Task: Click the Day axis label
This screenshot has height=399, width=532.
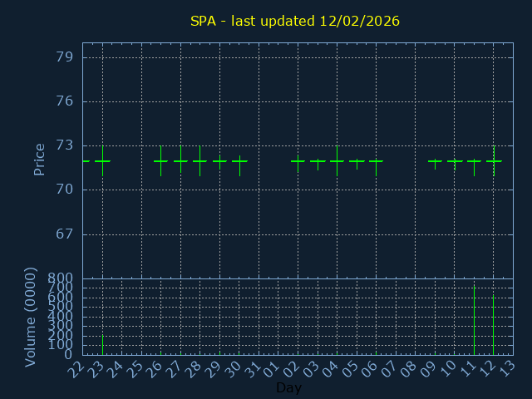Action: point(288,388)
